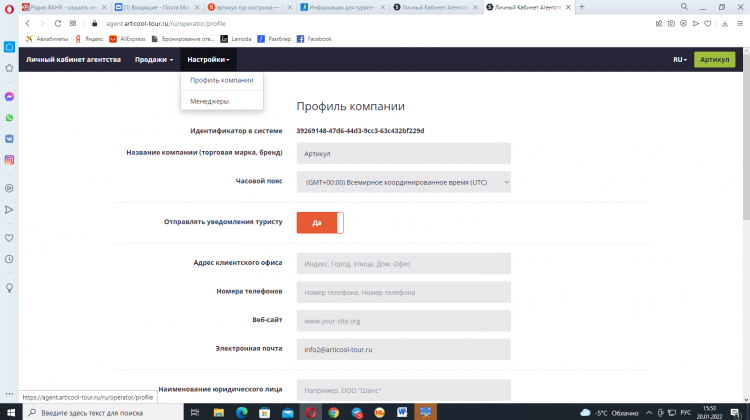Click legal entity name field
The image size is (750, 420).
click(x=403, y=390)
